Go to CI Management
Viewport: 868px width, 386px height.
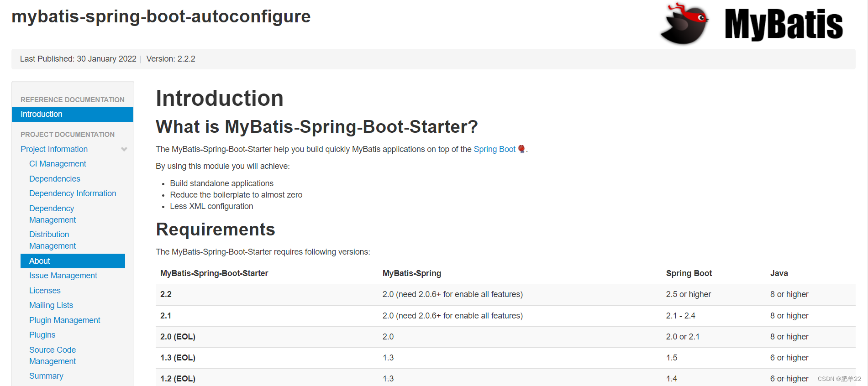(x=58, y=164)
